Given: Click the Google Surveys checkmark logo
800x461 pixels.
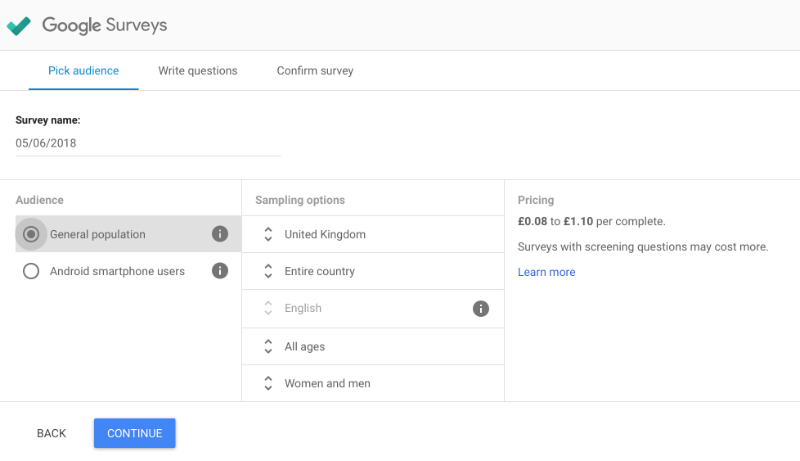Looking at the screenshot, I should coord(19,25).
